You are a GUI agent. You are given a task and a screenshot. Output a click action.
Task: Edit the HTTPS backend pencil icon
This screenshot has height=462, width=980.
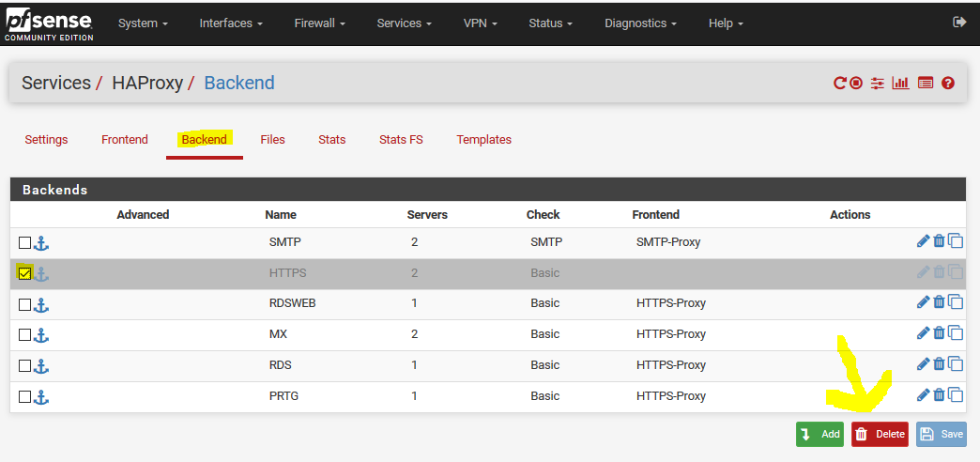point(923,271)
